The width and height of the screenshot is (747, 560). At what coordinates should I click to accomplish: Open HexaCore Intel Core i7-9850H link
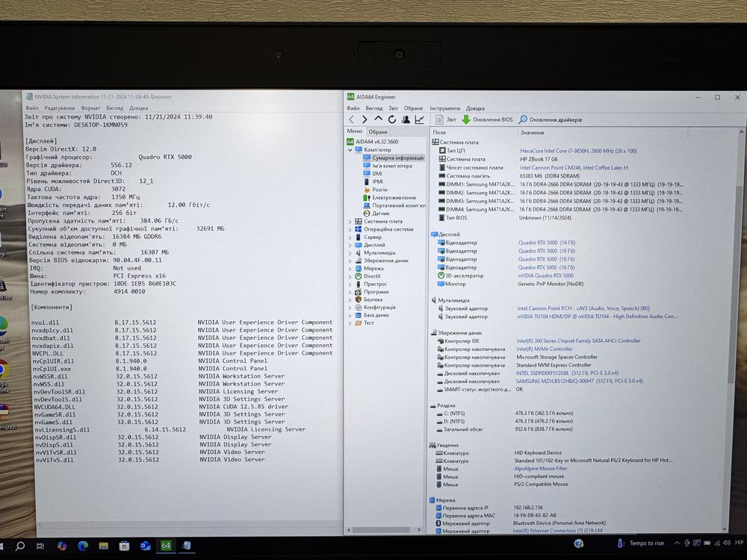pos(578,151)
